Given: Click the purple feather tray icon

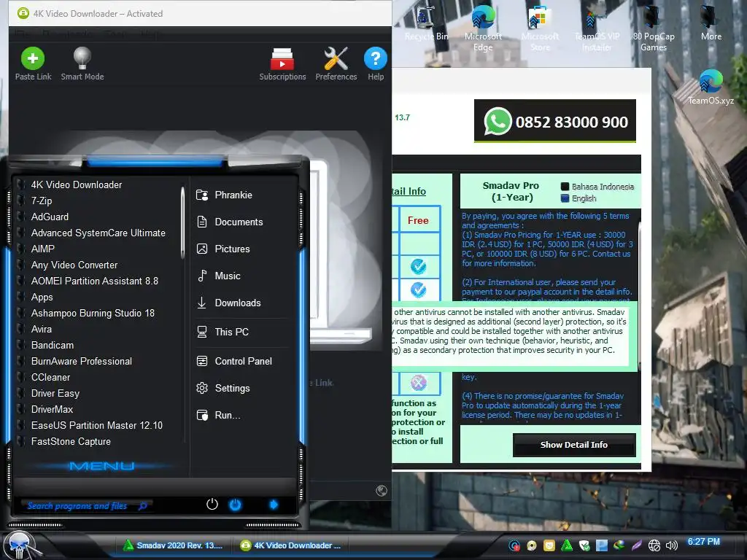Looking at the screenshot, I should [636, 545].
